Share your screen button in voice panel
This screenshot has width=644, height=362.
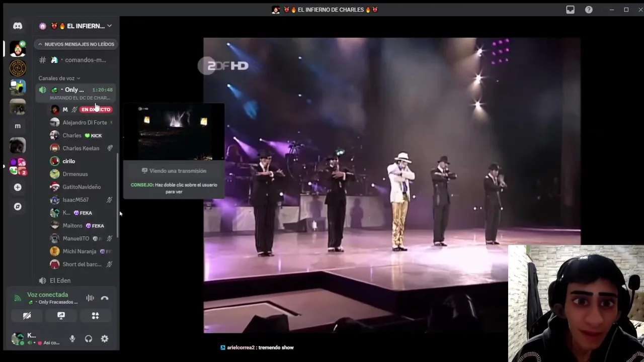[x=61, y=316]
